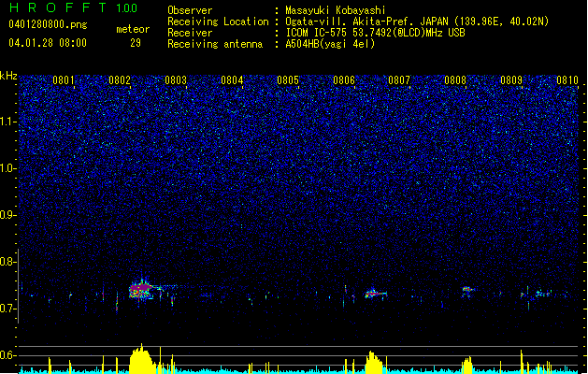Click the ICOM IC-575 receiver text
Screen dimensions: 588x374
(375, 33)
